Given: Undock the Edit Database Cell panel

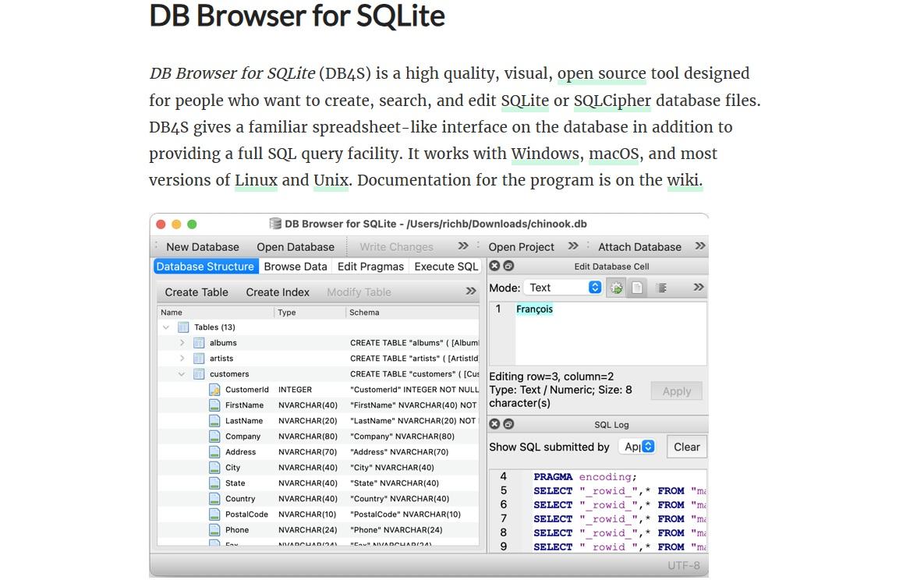Looking at the screenshot, I should pos(508,266).
